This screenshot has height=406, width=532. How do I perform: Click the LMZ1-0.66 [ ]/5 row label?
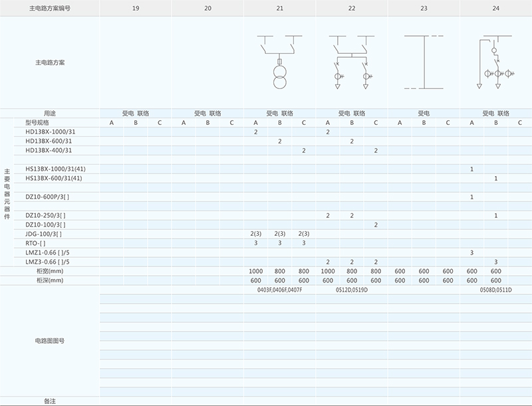47,253
